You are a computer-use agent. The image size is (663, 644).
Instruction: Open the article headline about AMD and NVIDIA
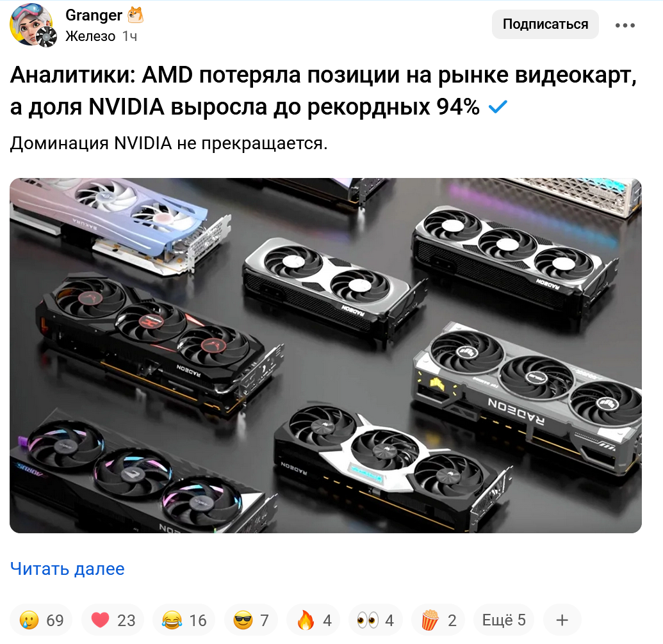[x=323, y=91]
